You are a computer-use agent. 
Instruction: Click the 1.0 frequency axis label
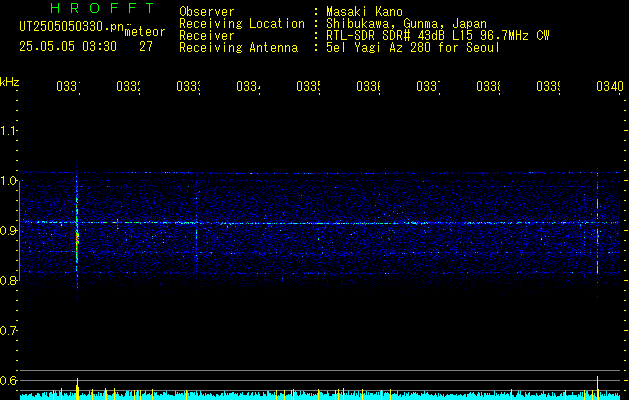point(8,181)
